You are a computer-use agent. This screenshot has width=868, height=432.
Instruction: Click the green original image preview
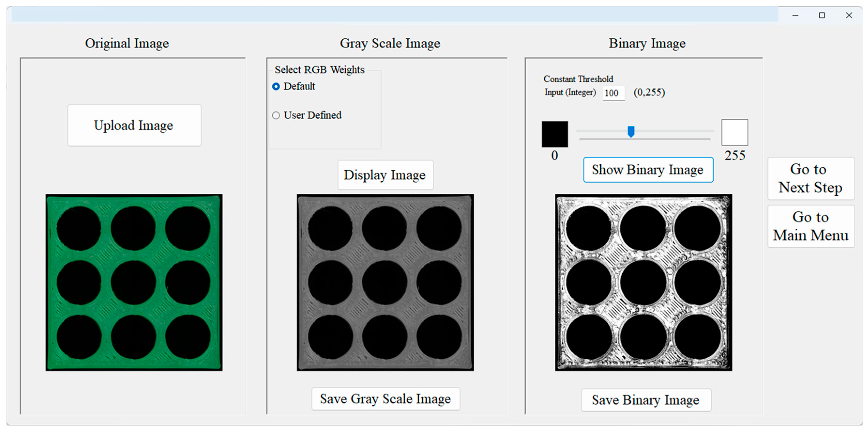(134, 282)
